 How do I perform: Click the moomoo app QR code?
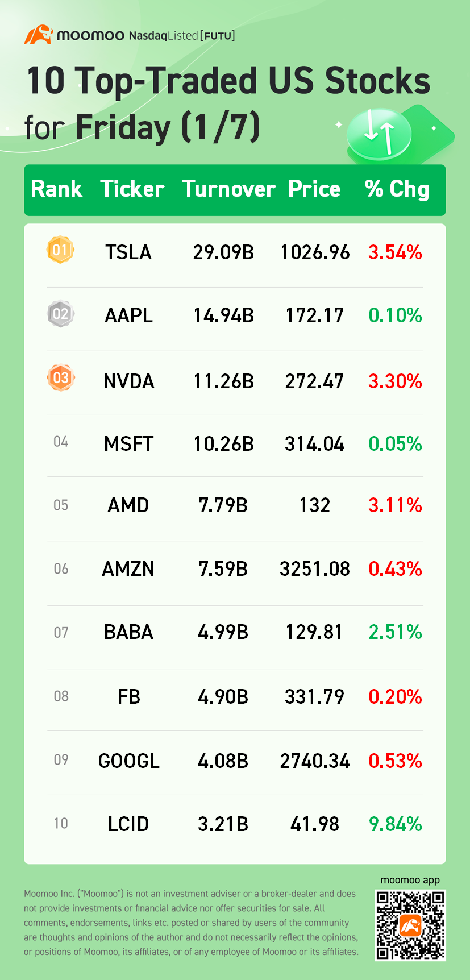pos(410,925)
